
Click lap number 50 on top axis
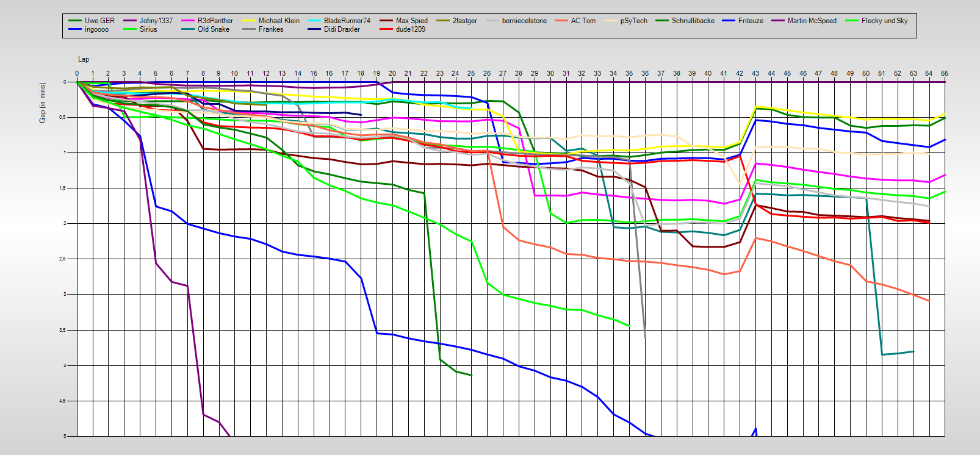tap(866, 73)
